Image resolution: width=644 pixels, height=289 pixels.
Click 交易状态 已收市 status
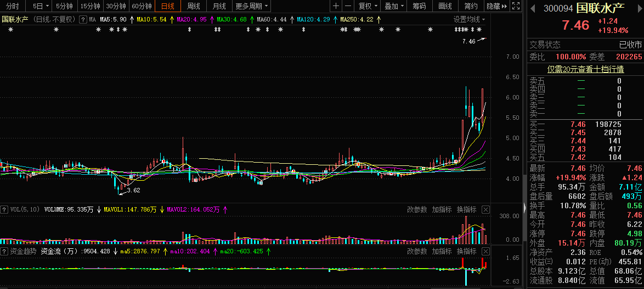[x=585, y=45]
